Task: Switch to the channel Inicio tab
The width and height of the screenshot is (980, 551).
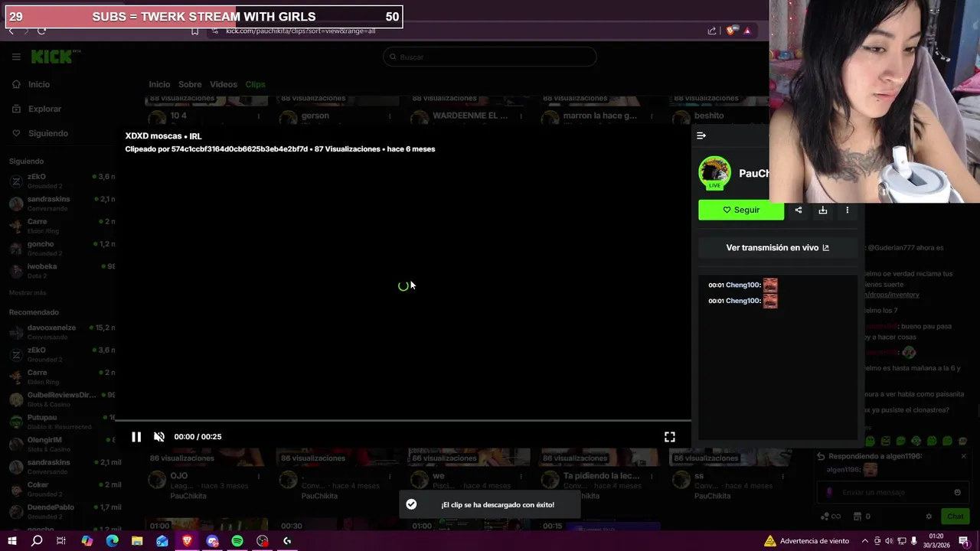Action: point(159,85)
